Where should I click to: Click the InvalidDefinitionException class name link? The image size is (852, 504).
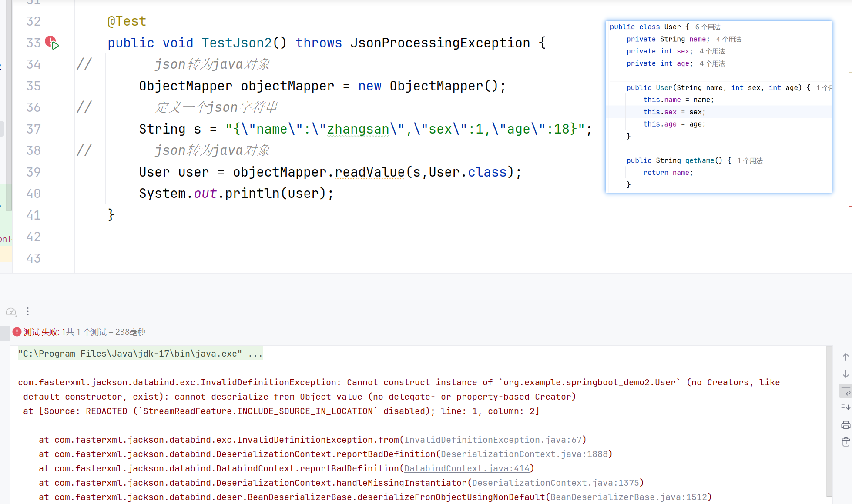tap(268, 382)
